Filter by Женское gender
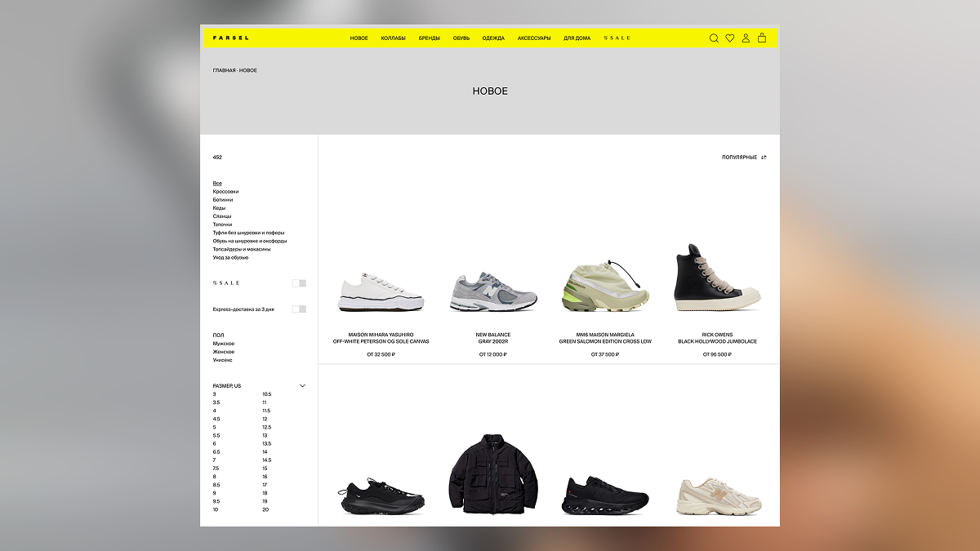The width and height of the screenshot is (980, 551). click(x=224, y=352)
